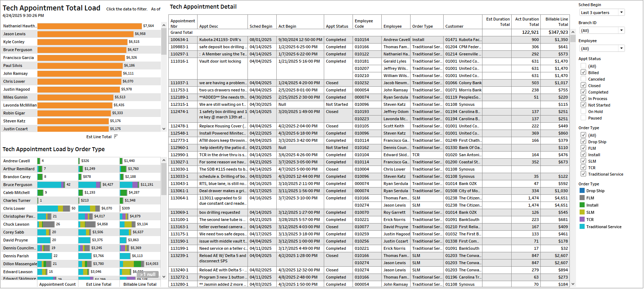
Task: Uncheck TCR in Order Type filter
Action: (583, 168)
